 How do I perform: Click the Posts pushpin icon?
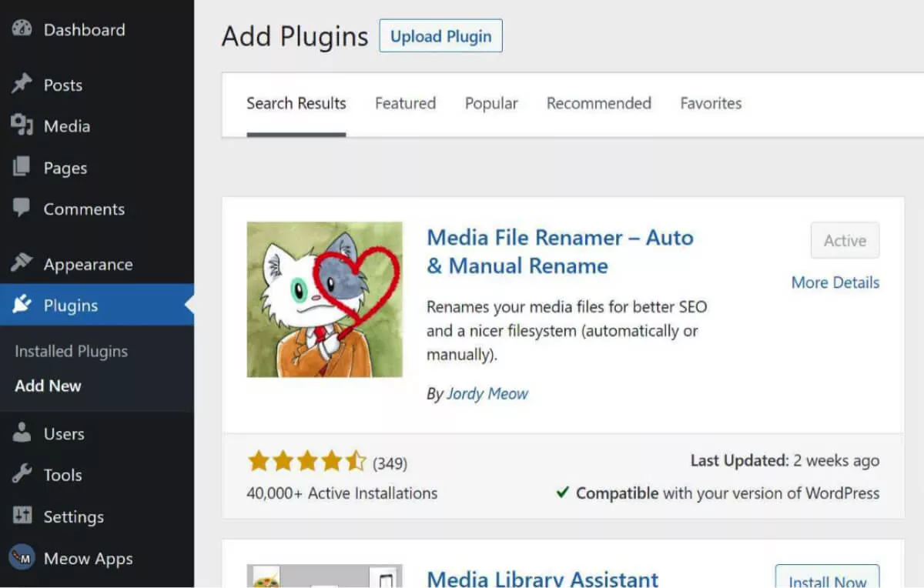[x=22, y=85]
